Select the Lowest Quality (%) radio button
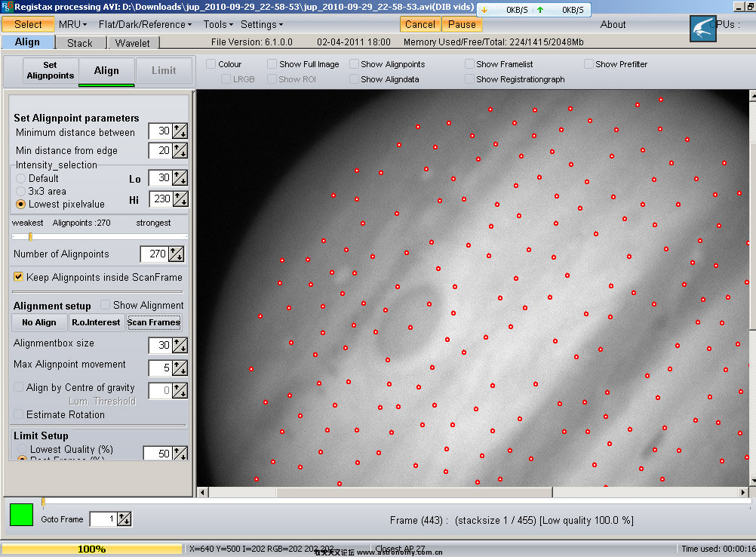Viewport: 756px width, 557px height. pyautogui.click(x=22, y=450)
